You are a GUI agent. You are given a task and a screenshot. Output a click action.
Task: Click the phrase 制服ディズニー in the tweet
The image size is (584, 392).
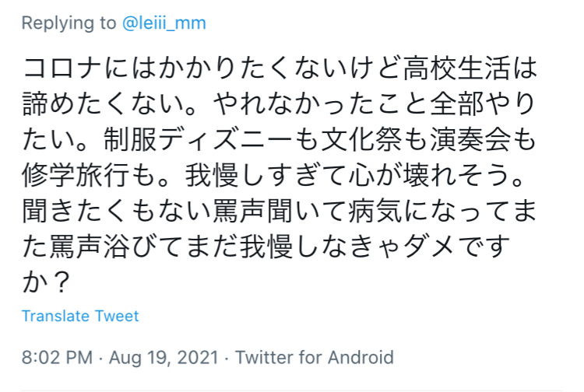(x=200, y=142)
